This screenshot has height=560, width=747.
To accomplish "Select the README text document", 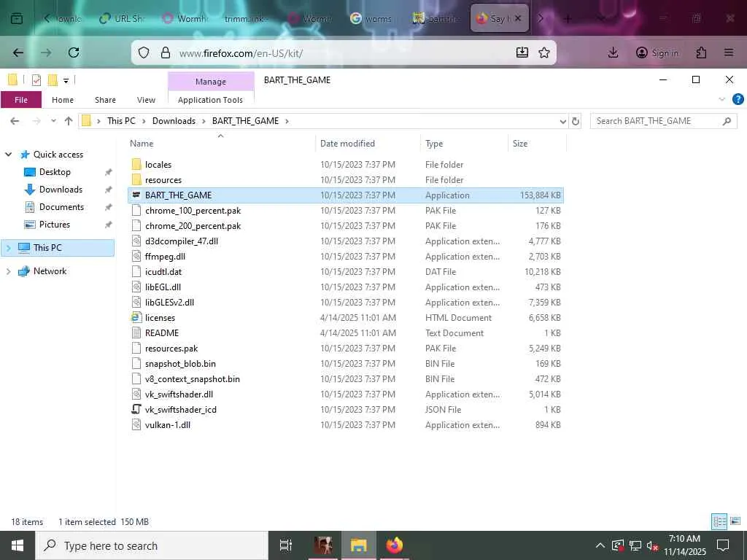I will (x=161, y=332).
